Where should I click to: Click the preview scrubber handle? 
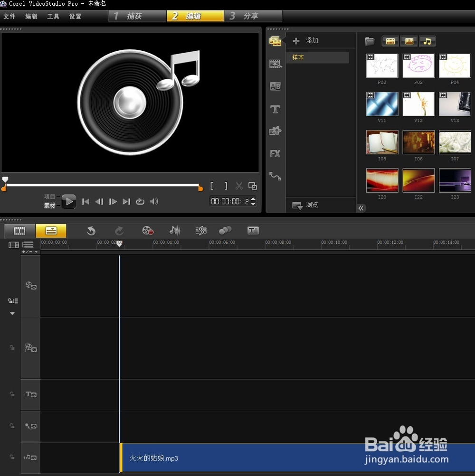5,179
